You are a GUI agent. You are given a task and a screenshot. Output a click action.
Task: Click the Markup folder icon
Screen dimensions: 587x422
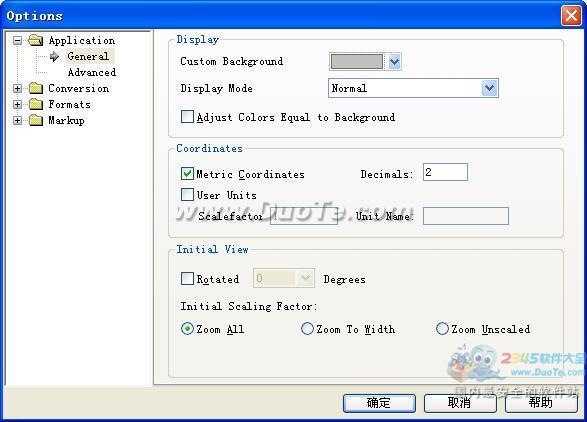pyautogui.click(x=36, y=121)
